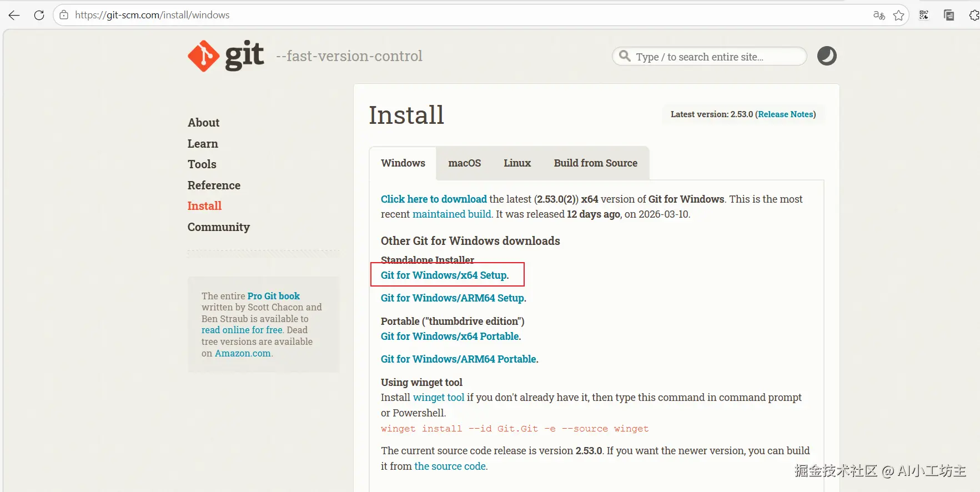Toggle dark mode with the moon button
Viewport: 980px width, 492px height.
coord(827,56)
